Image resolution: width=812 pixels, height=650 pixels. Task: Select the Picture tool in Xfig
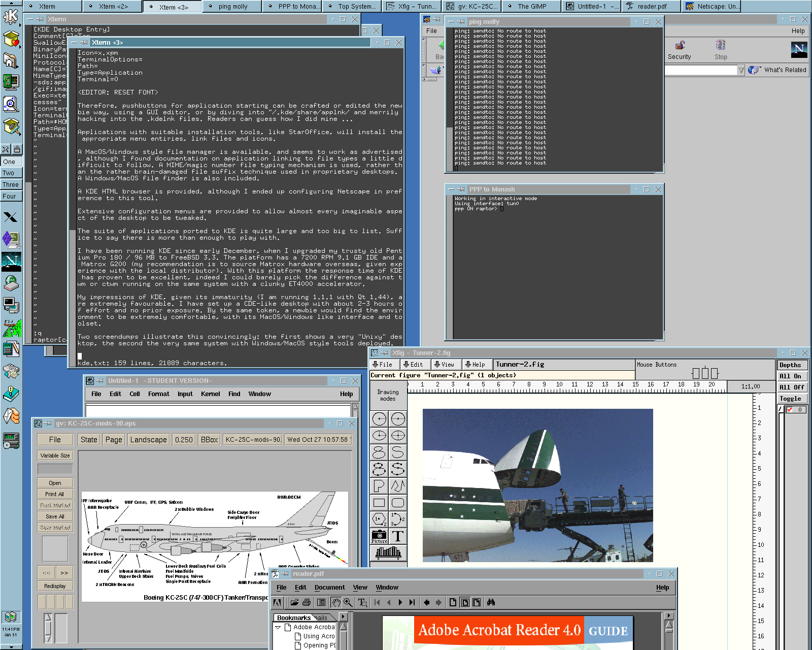379,536
